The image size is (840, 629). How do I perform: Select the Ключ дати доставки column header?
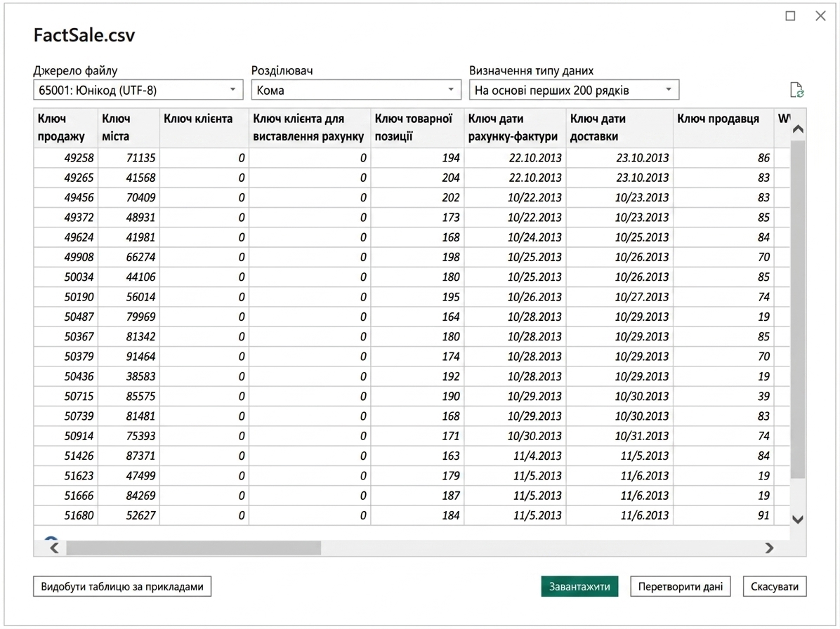(x=619, y=127)
